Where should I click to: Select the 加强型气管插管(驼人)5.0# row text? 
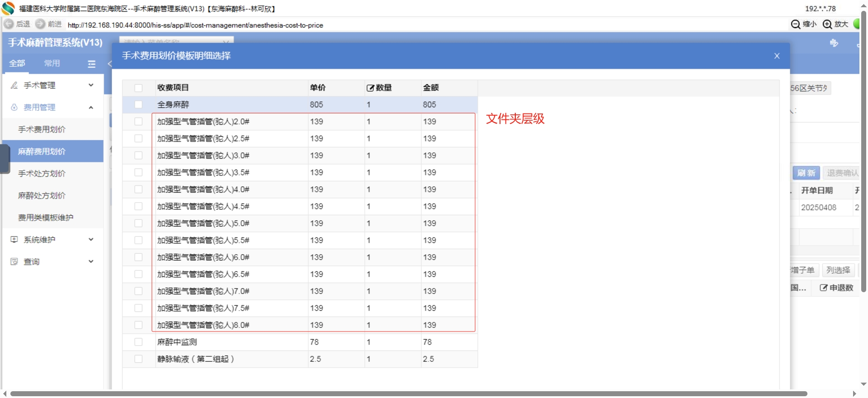[x=203, y=223]
